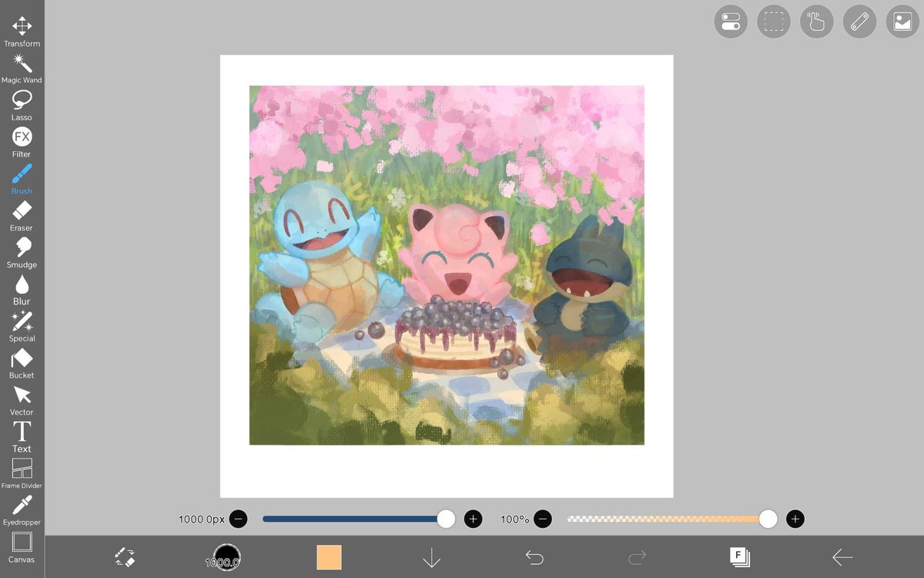Select the Bucket fill tool
This screenshot has width=924, height=578.
tap(22, 363)
